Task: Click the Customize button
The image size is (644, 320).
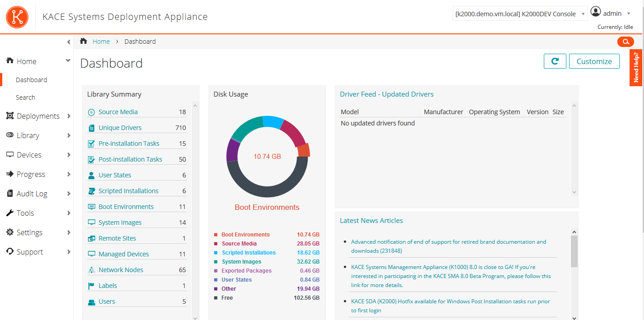Action: pyautogui.click(x=594, y=61)
